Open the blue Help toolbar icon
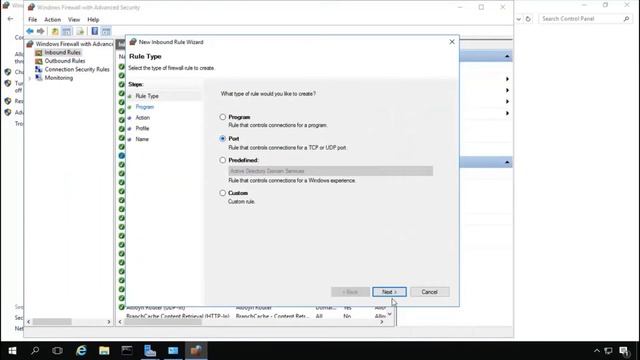The height and width of the screenshot is (360, 640). point(95,31)
